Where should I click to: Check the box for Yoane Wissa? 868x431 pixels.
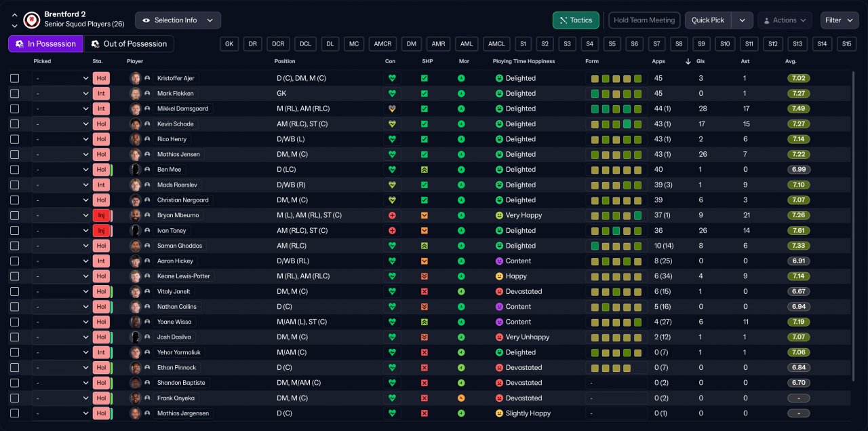15,322
